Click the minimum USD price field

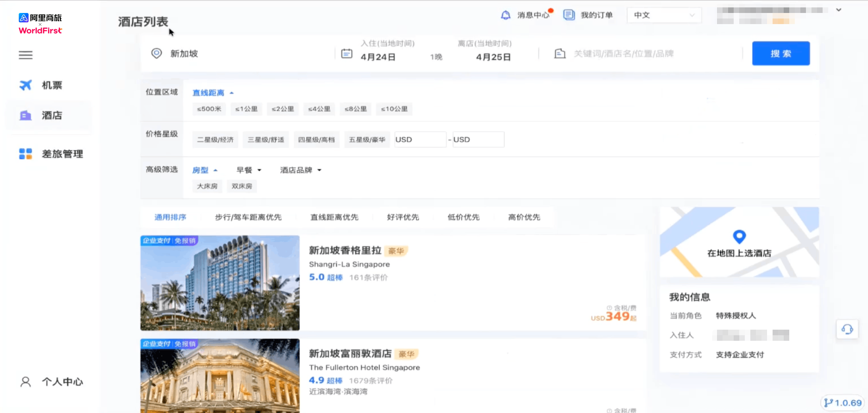420,139
